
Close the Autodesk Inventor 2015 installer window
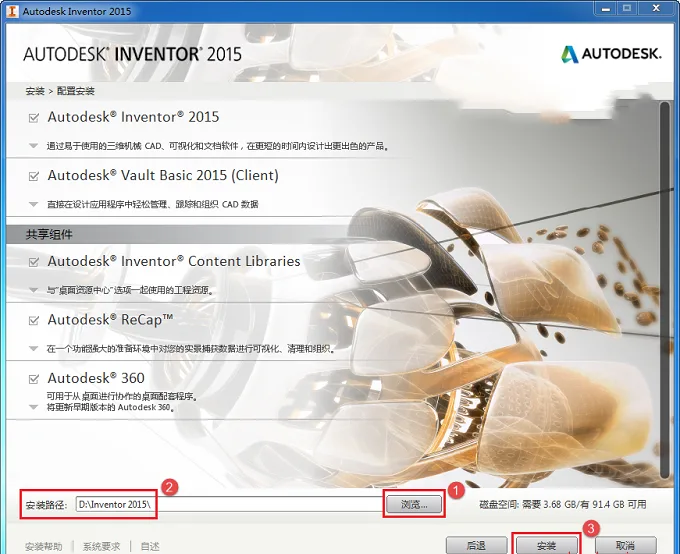(656, 8)
